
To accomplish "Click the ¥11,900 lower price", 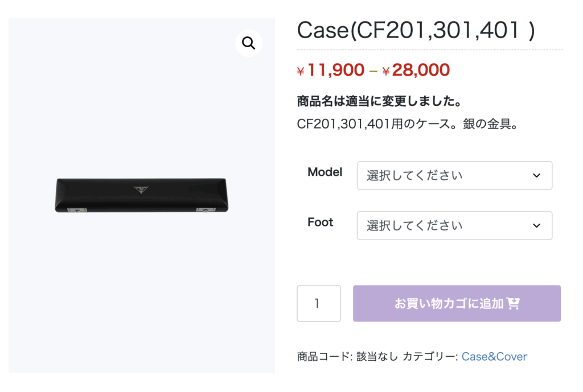I will point(331,70).
